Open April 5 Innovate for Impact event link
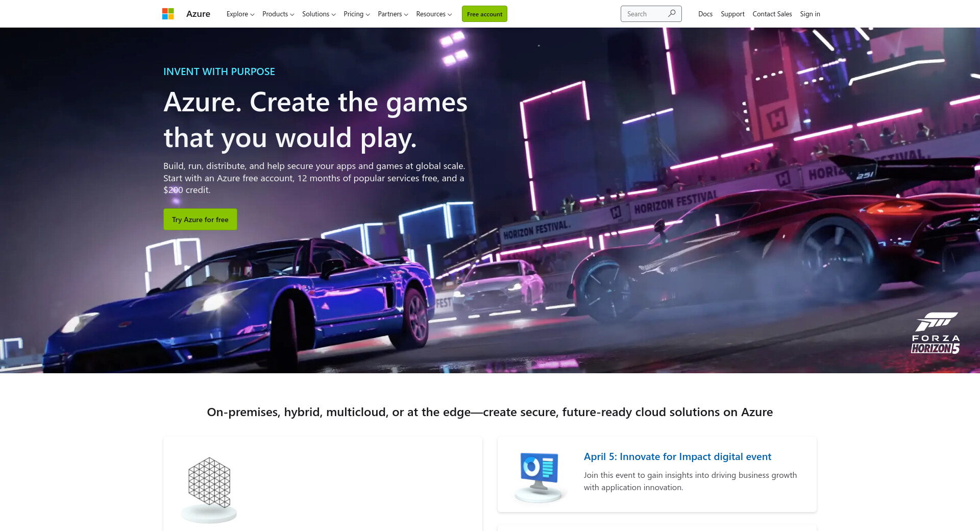Viewport: 980px width, 531px height. click(677, 456)
